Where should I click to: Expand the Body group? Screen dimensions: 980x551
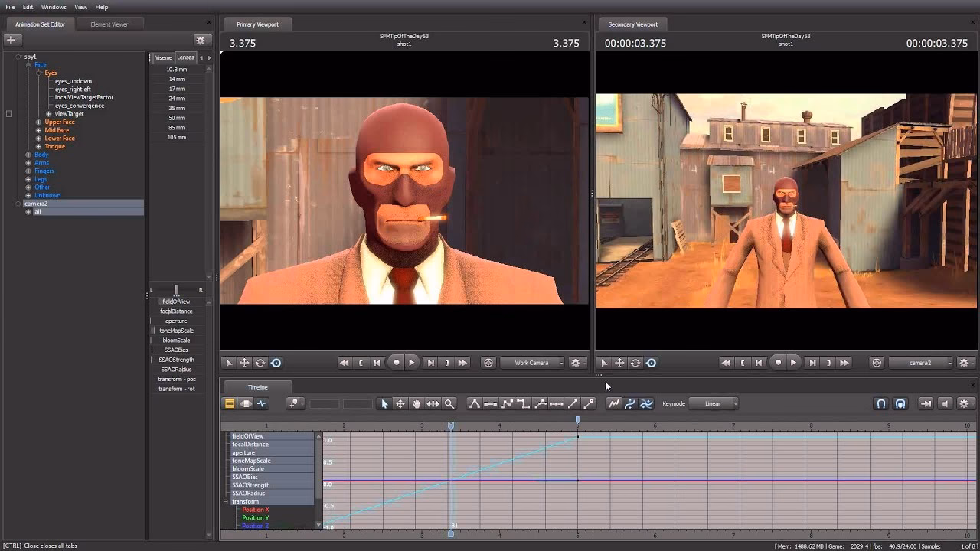[x=28, y=155]
